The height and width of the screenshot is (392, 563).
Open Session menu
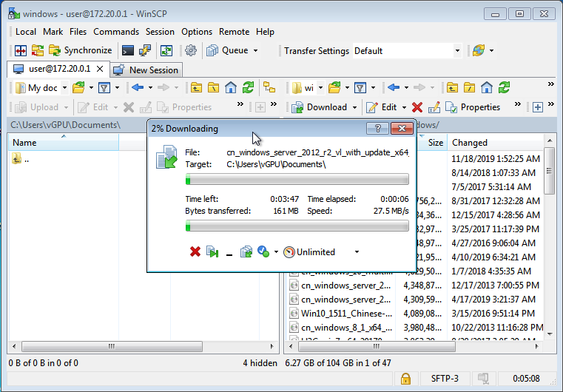click(x=160, y=32)
